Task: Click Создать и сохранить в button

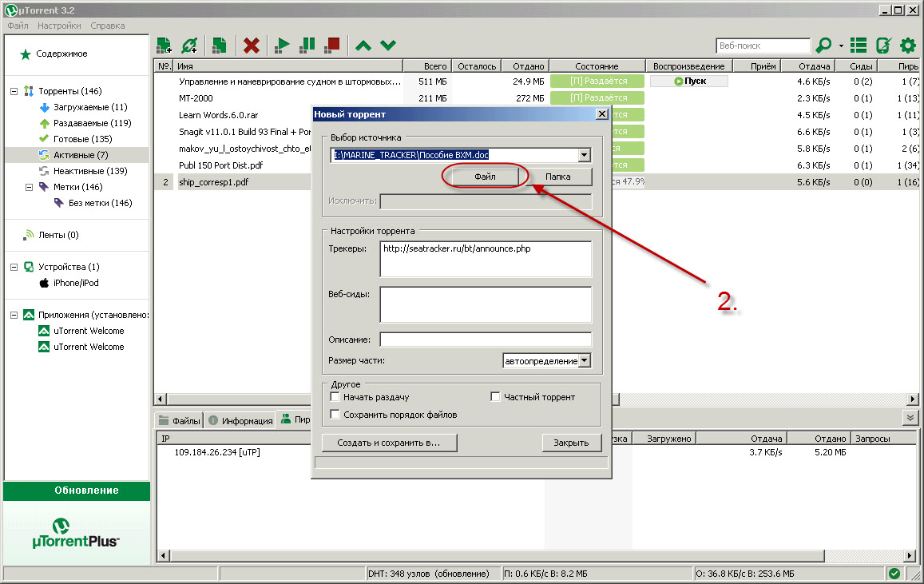Action: click(391, 443)
